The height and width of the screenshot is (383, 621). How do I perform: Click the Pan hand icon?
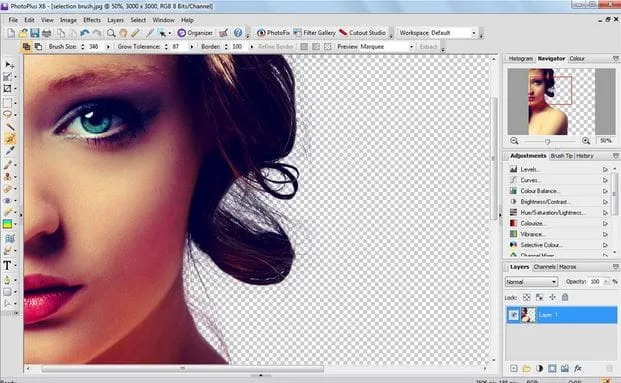tap(123, 33)
